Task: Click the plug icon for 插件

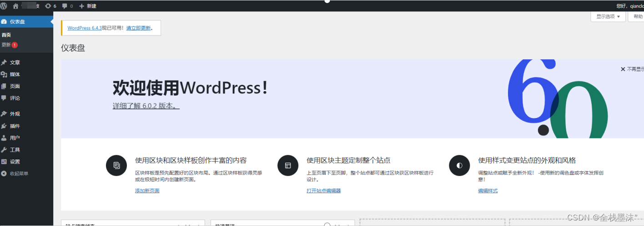Action: [x=4, y=126]
